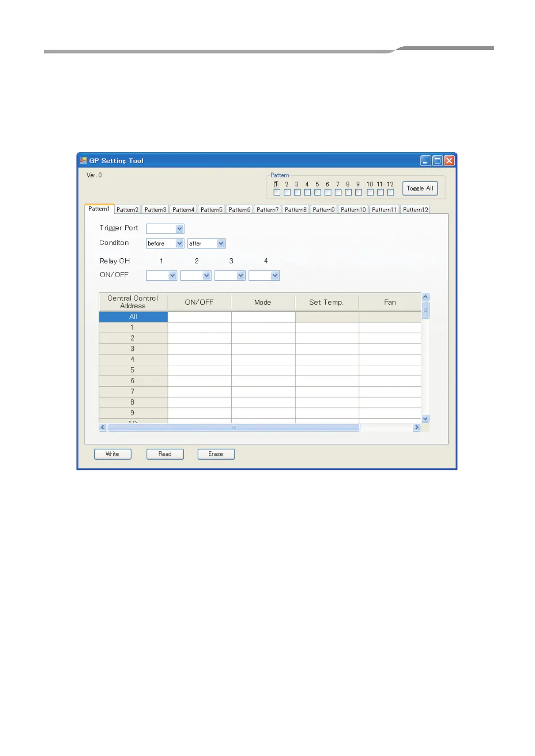This screenshot has width=535, height=756.
Task: Tick the Pattern 5 checkbox
Action: pos(318,192)
